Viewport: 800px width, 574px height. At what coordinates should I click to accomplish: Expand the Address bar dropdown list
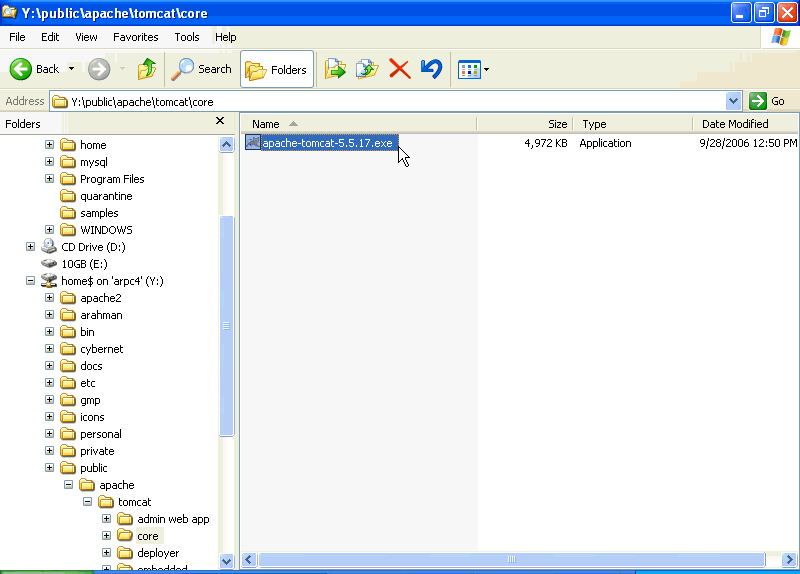pos(733,101)
